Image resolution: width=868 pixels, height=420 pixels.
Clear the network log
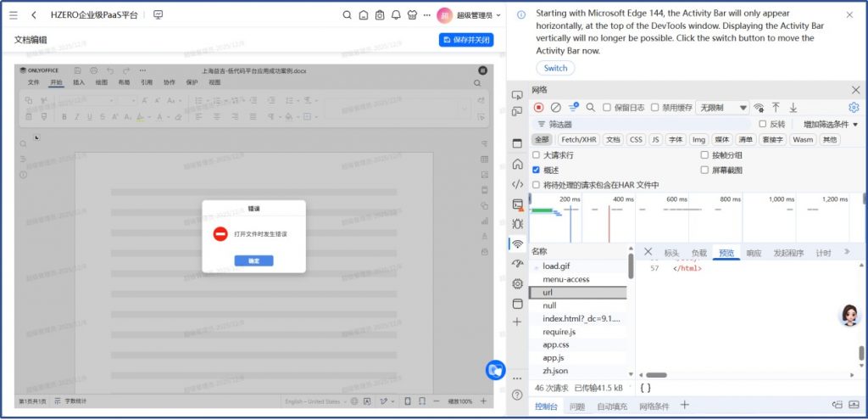[555, 108]
